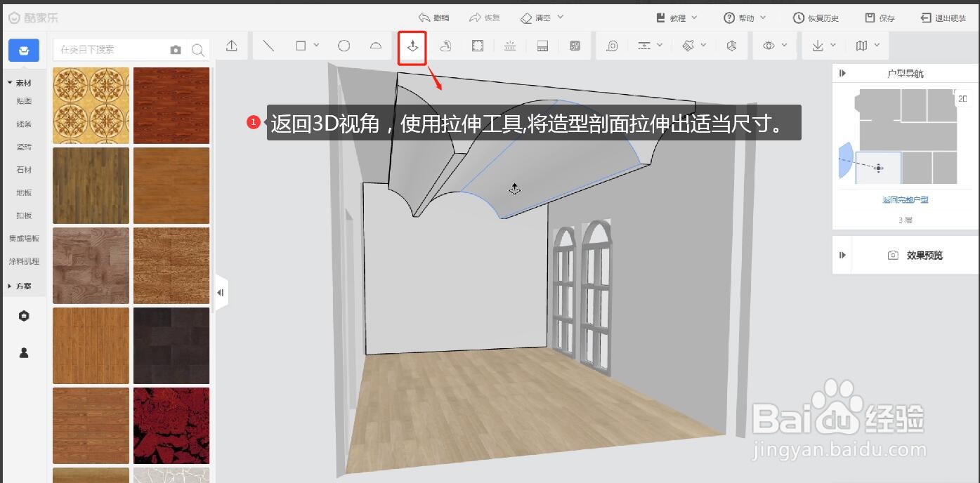Image resolution: width=980 pixels, height=483 pixels.
Task: Open the 清空 clear dropdown menu
Action: coord(542,18)
